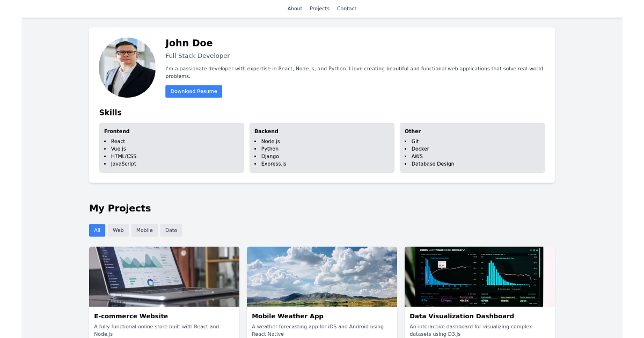Select the Contact navigation link
The height and width of the screenshot is (338, 644).
tap(346, 8)
